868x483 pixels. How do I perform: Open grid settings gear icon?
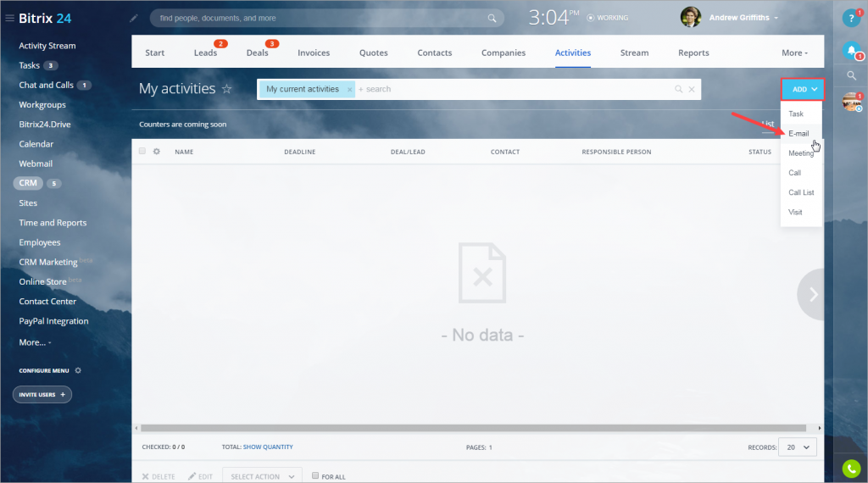(x=157, y=152)
